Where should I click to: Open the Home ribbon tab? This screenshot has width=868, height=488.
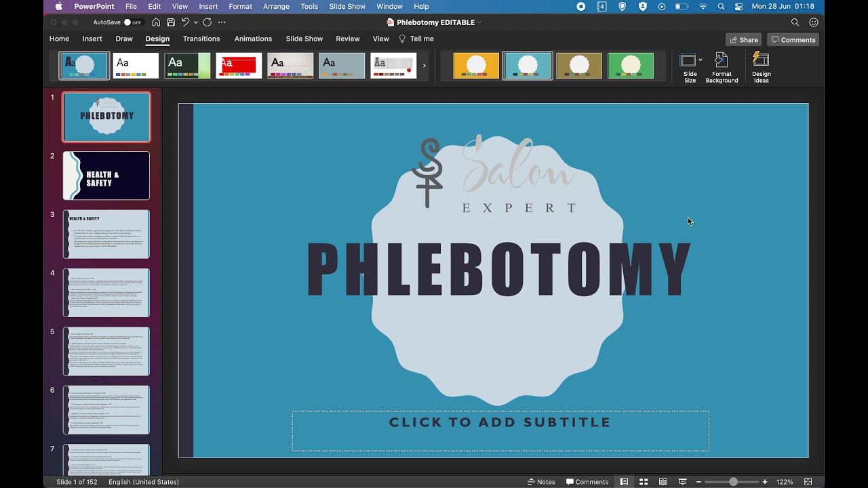59,39
